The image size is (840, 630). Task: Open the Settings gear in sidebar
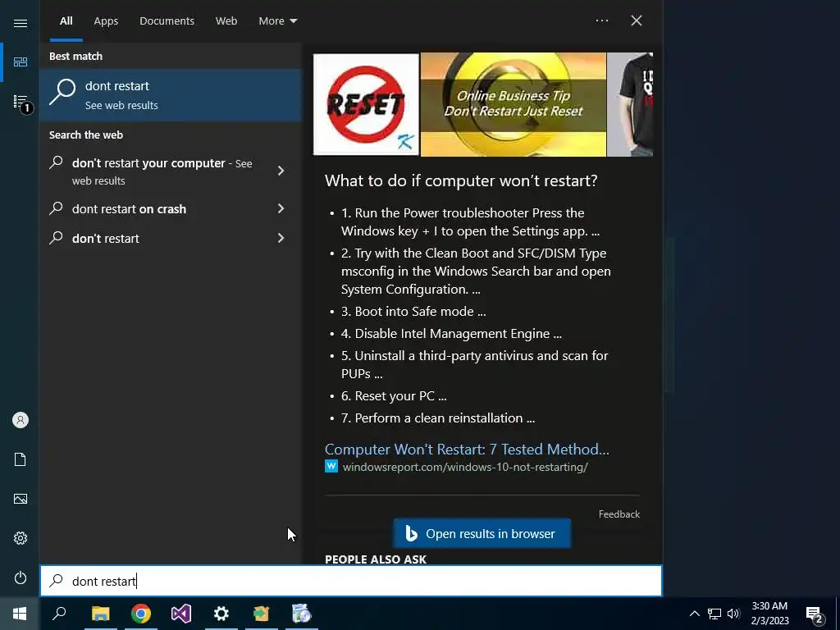[x=21, y=538]
